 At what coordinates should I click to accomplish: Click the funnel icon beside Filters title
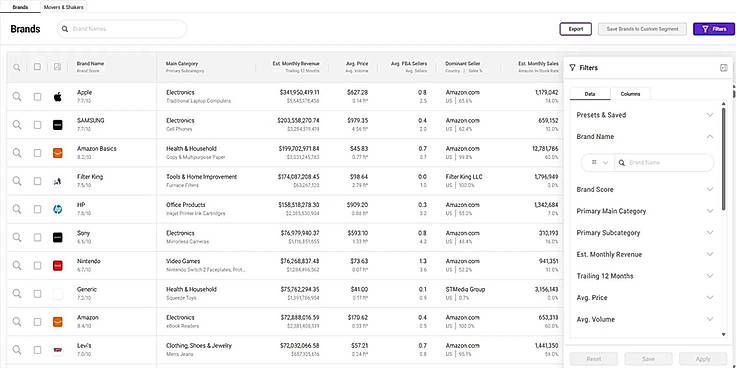click(x=572, y=68)
